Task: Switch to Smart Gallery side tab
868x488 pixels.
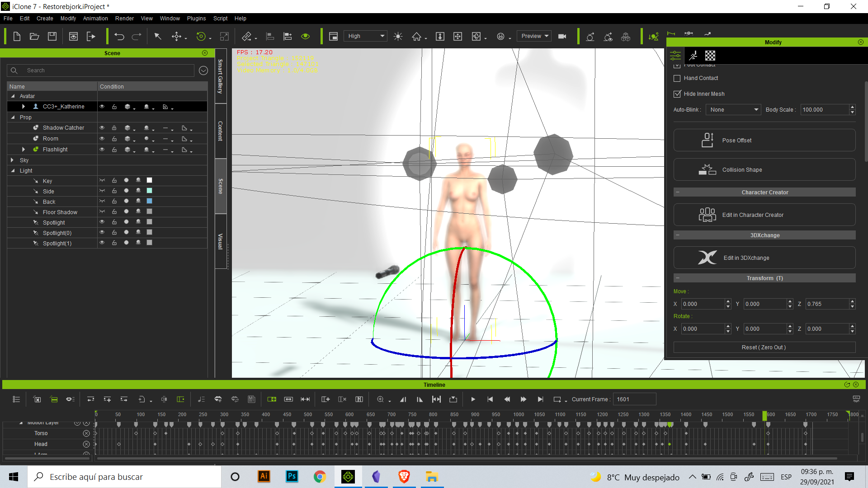Action: point(221,76)
